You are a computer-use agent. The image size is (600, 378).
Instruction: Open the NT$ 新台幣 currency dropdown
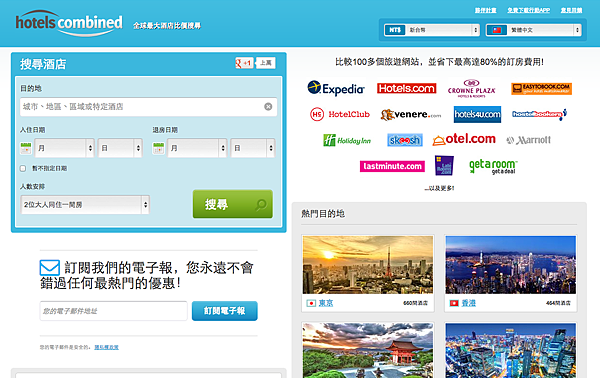432,30
